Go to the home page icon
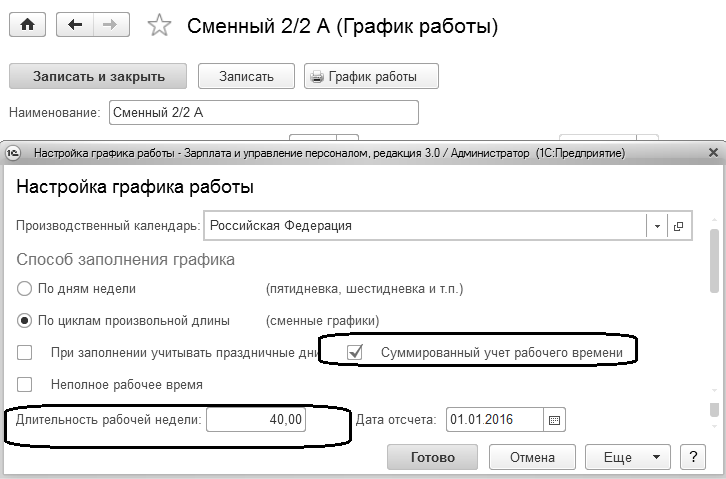 point(27,25)
